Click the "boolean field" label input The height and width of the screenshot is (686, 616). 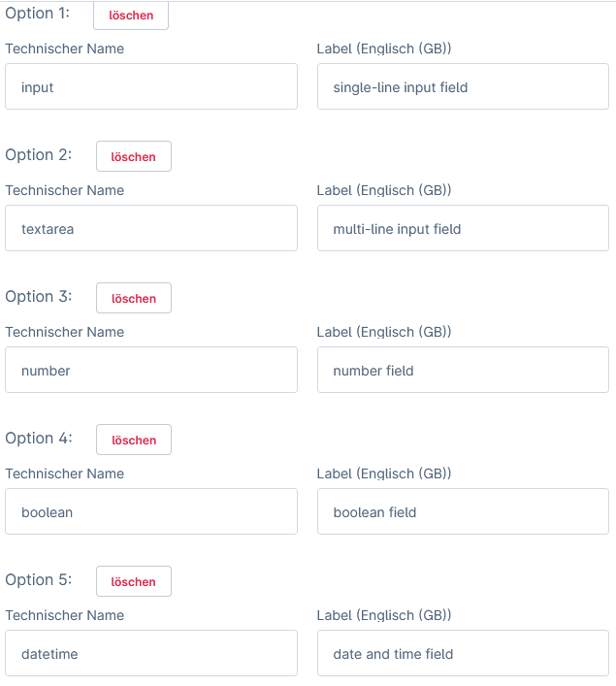463,512
